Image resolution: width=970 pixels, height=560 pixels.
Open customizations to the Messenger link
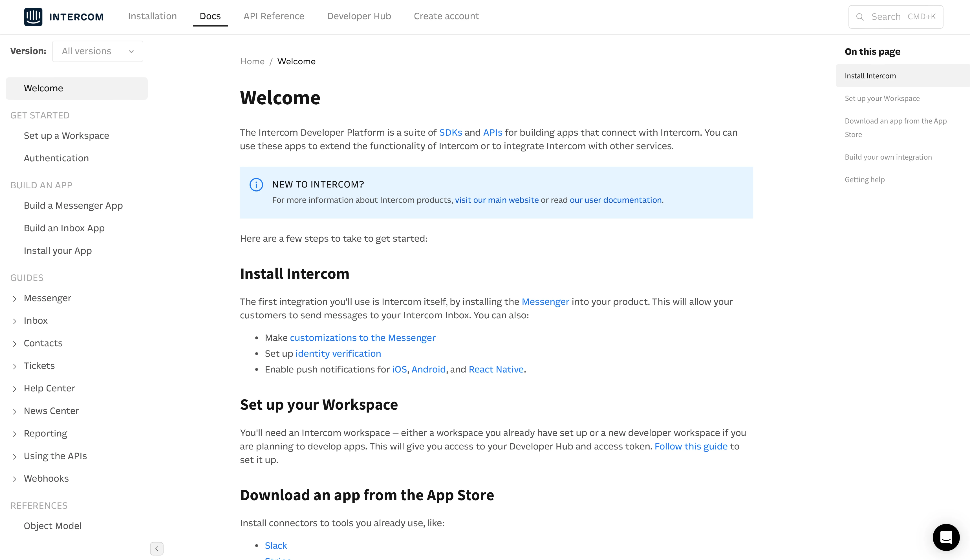coord(363,338)
